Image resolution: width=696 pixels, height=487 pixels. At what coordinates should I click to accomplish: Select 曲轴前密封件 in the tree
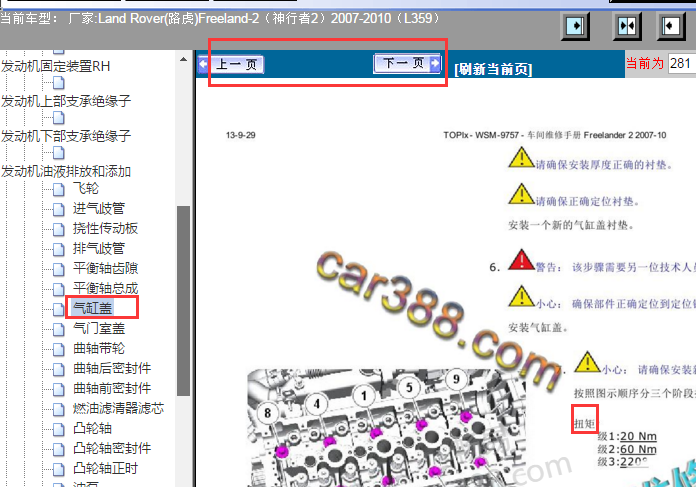pos(112,388)
